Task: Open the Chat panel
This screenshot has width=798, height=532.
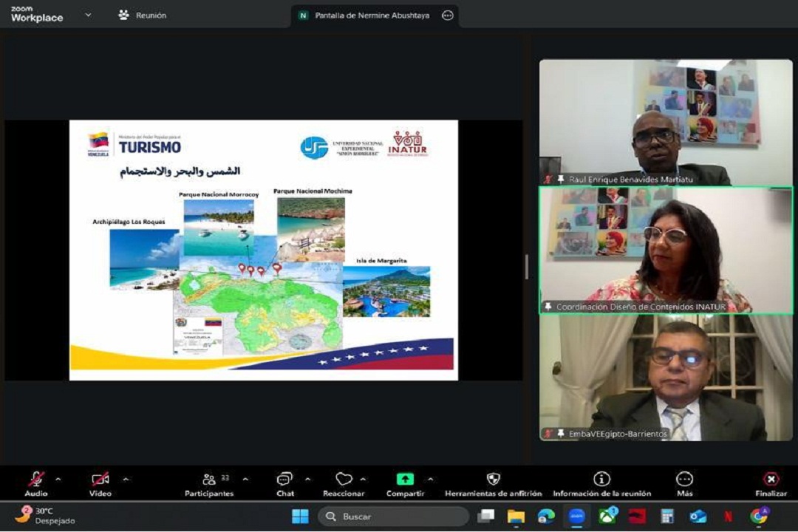Action: [284, 480]
